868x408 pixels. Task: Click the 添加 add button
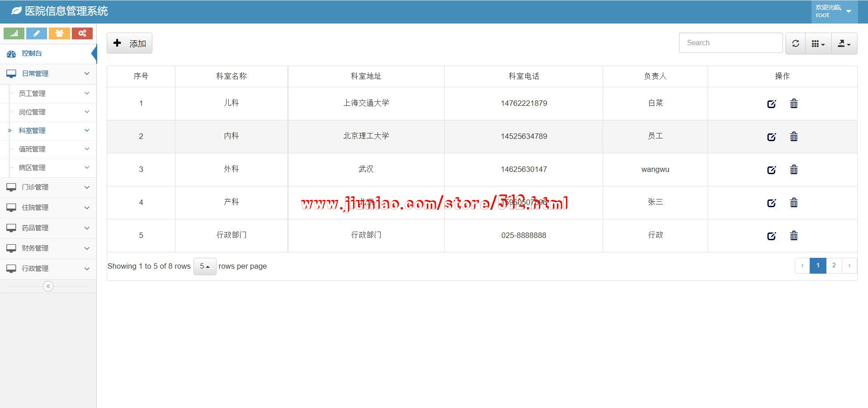click(x=129, y=43)
